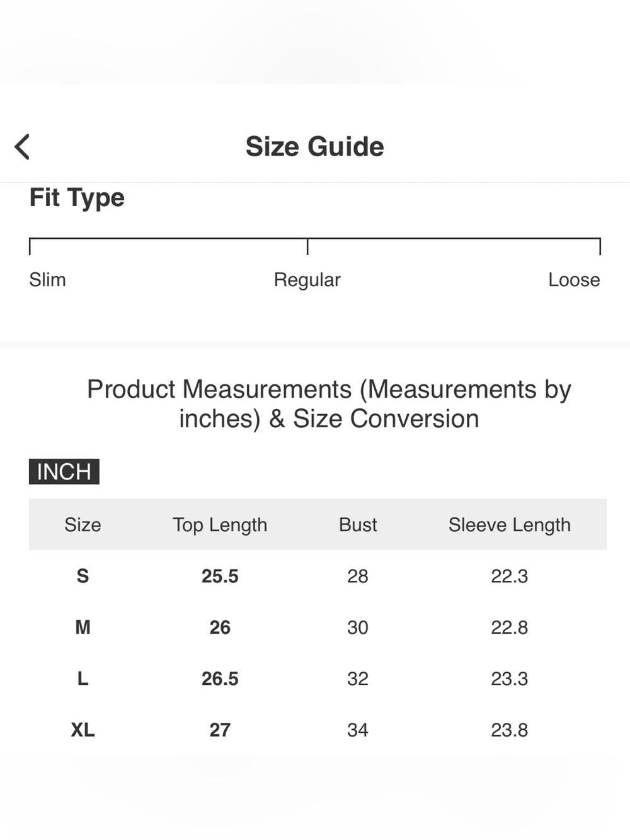Click the Size Guide title
This screenshot has width=630, height=840.
(x=314, y=147)
